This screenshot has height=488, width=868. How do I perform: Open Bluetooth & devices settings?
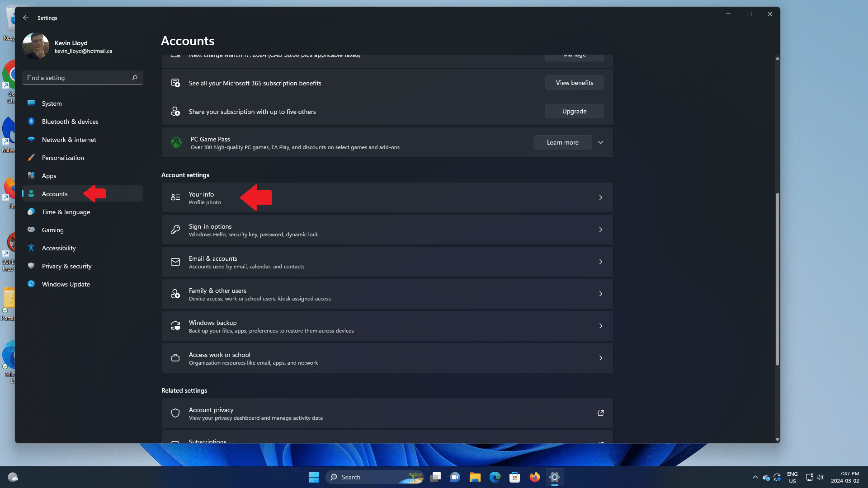click(x=70, y=122)
